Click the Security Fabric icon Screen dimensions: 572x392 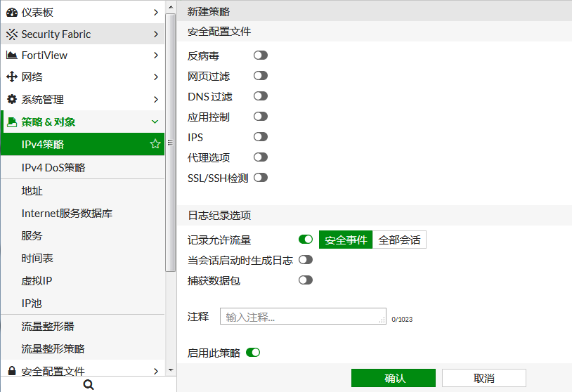coord(12,34)
